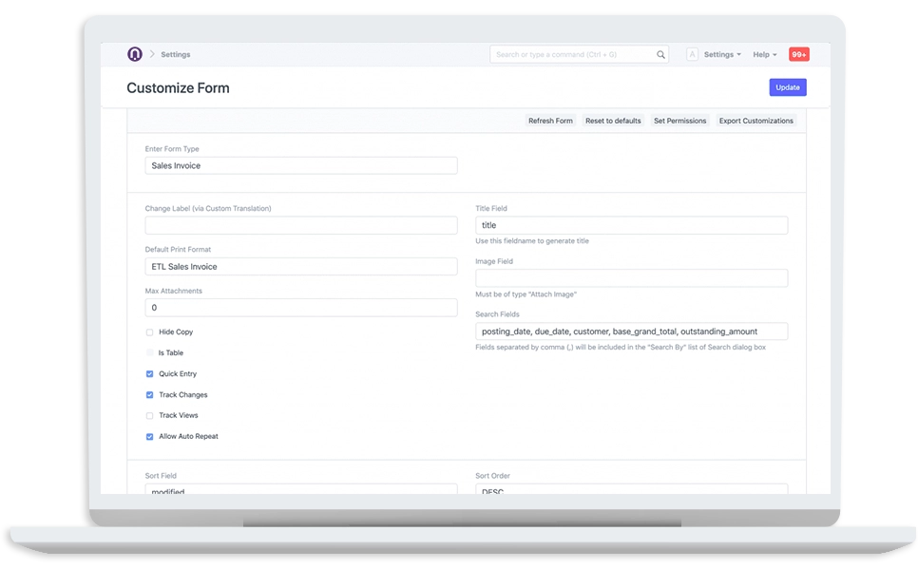This screenshot has width=918, height=588.
Task: Disable the Quick Entry option
Action: point(149,374)
